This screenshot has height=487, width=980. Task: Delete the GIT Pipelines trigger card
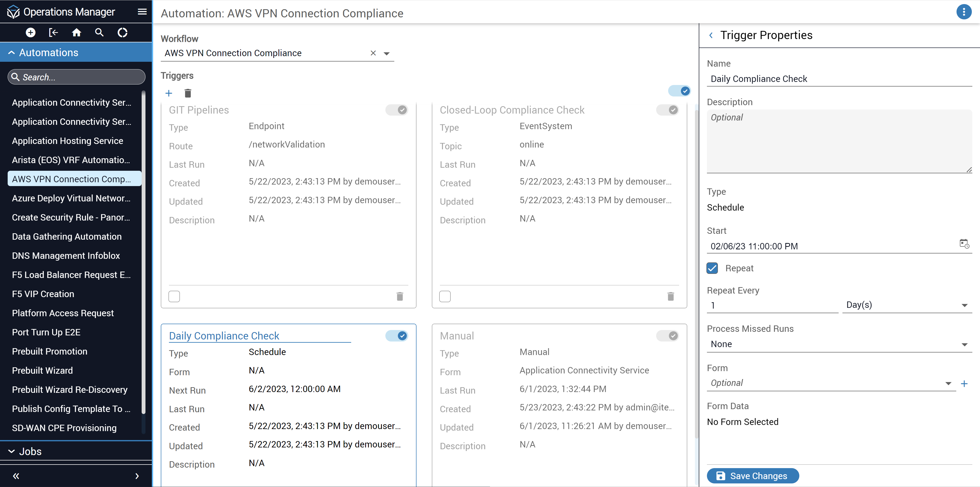pos(399,296)
